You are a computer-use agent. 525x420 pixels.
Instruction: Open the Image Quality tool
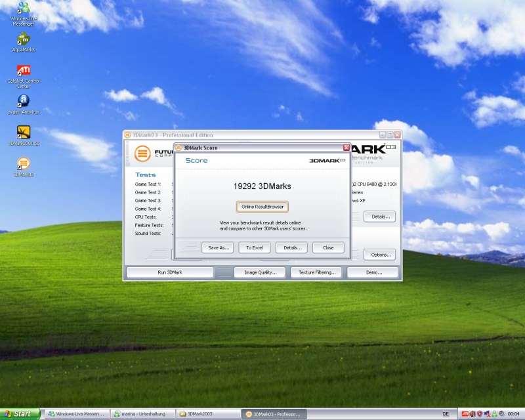(x=260, y=272)
